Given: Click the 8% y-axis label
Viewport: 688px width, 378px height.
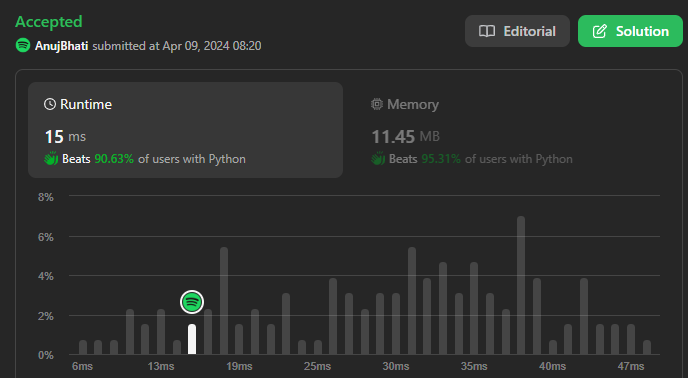Looking at the screenshot, I should (46, 197).
